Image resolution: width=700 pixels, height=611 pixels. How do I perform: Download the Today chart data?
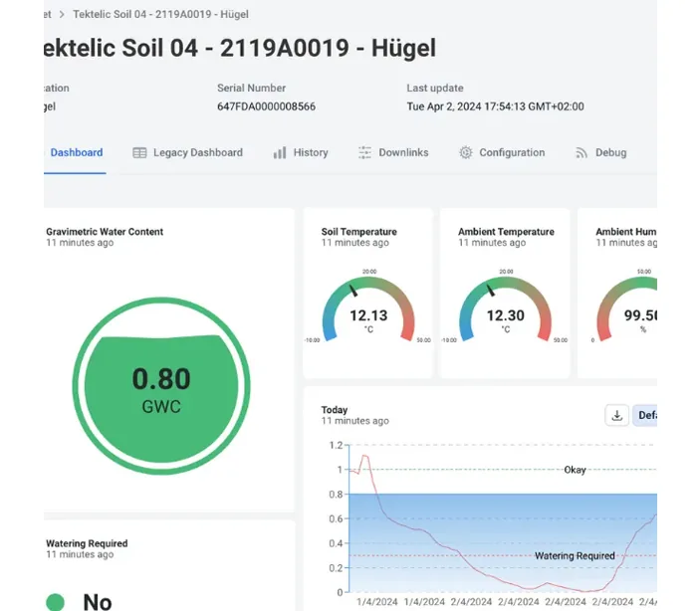click(617, 415)
